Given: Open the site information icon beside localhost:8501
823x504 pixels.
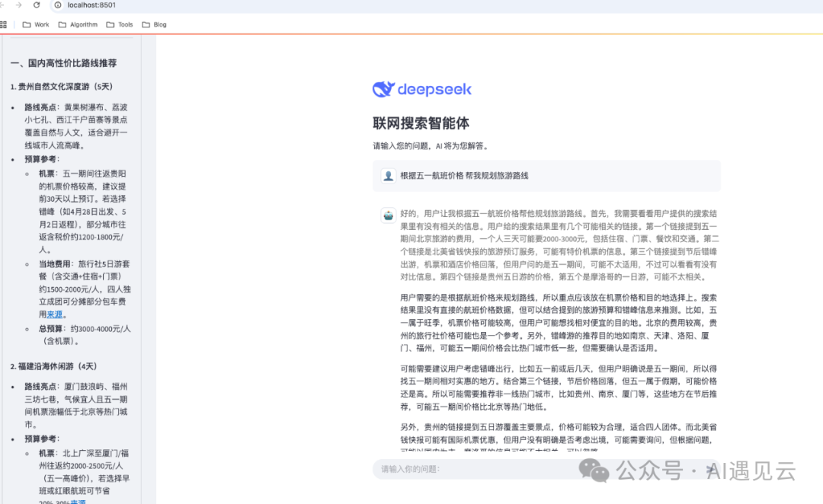Looking at the screenshot, I should tap(58, 5).
